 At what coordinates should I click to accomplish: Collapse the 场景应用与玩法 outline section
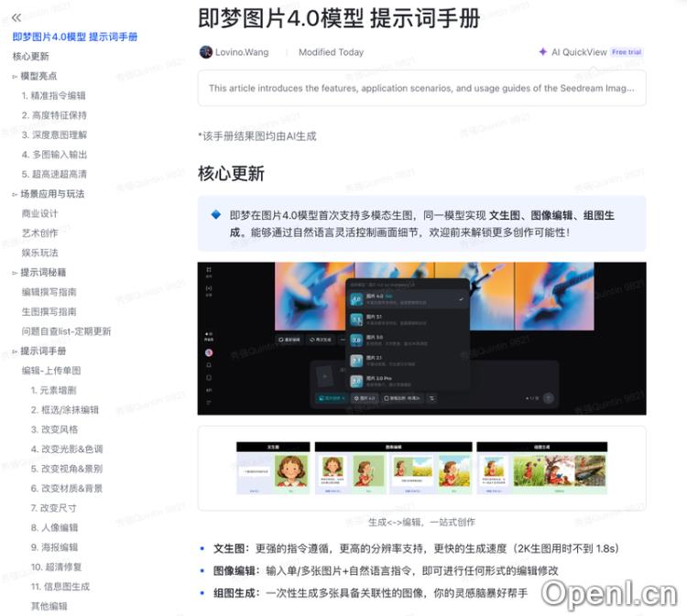pyautogui.click(x=15, y=194)
